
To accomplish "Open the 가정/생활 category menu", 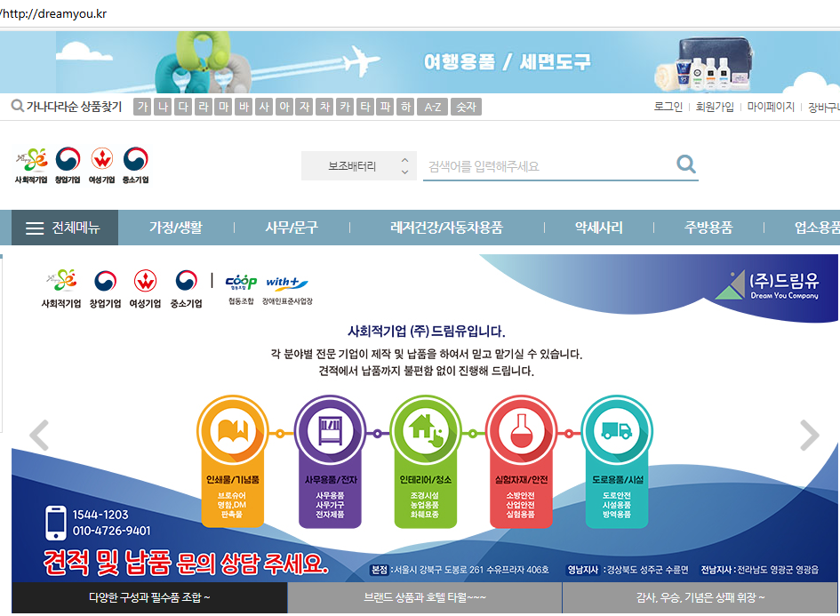I will tap(175, 228).
